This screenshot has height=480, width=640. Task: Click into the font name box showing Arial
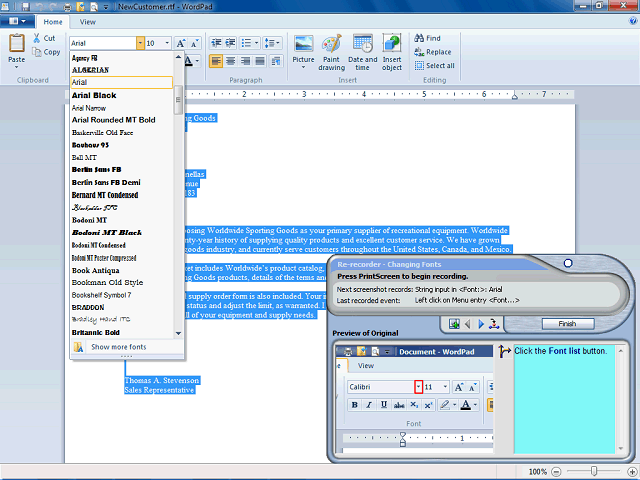tap(103, 43)
